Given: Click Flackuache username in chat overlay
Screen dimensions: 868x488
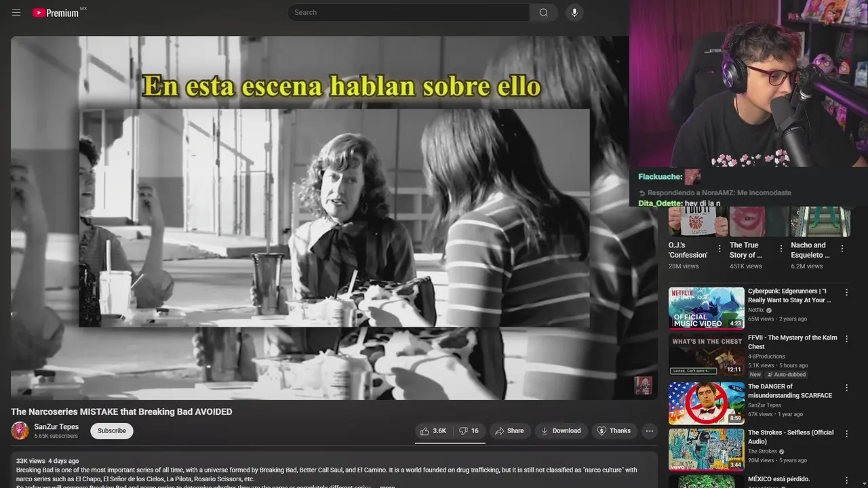Looking at the screenshot, I should click(x=660, y=177).
